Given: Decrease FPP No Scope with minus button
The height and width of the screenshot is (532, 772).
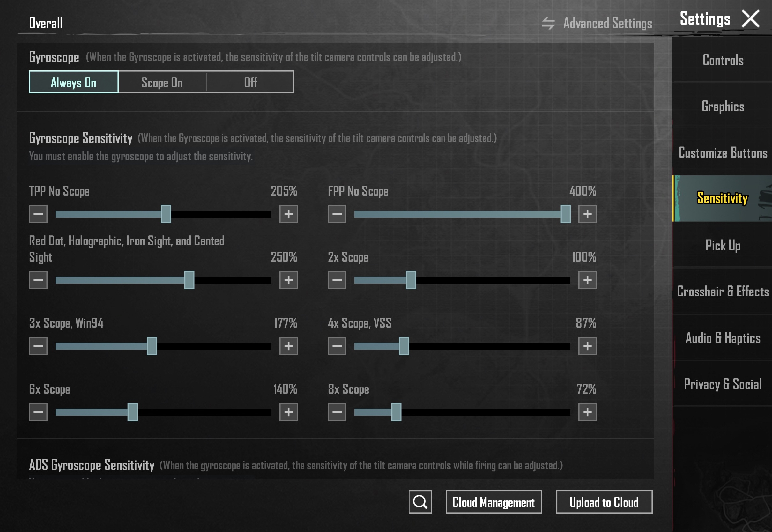Looking at the screenshot, I should point(337,214).
